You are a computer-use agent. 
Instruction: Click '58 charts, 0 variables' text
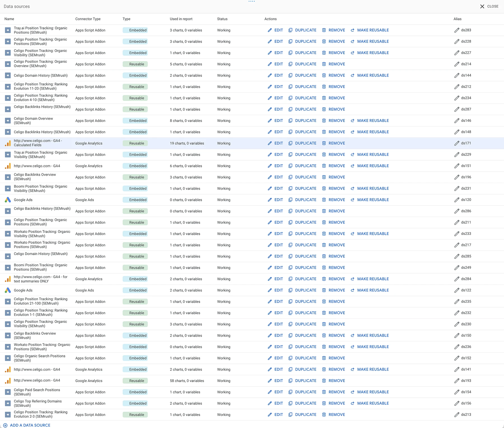(x=187, y=381)
